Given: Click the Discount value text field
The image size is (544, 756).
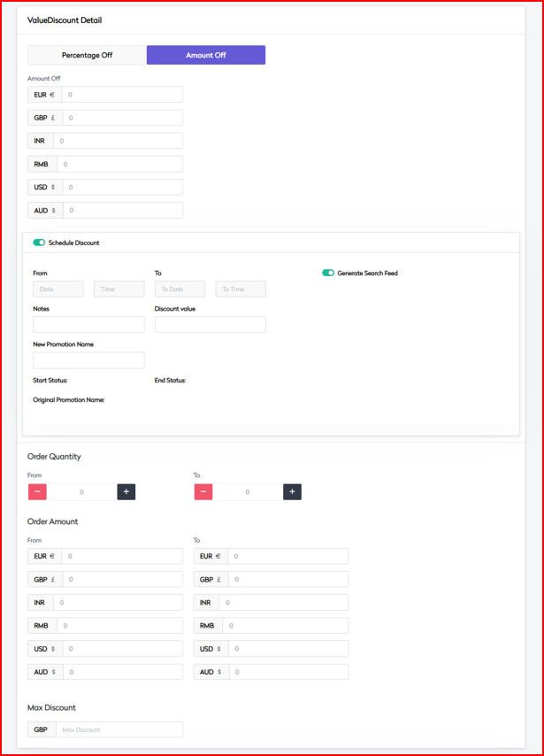Looking at the screenshot, I should [x=210, y=325].
